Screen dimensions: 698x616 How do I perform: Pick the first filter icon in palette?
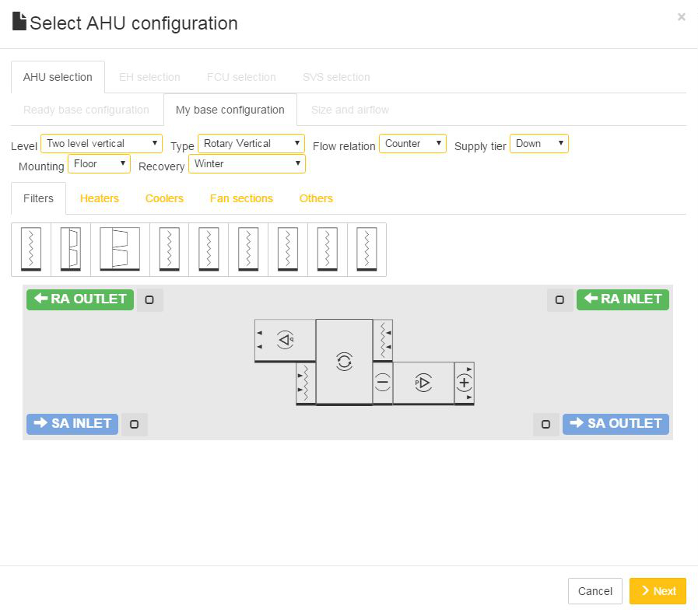tap(31, 250)
